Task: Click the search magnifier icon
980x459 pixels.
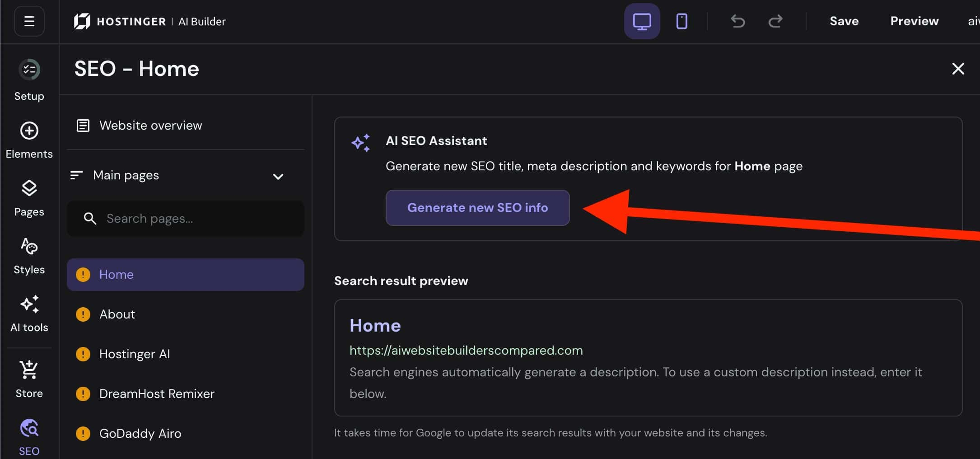Action: coord(90,219)
